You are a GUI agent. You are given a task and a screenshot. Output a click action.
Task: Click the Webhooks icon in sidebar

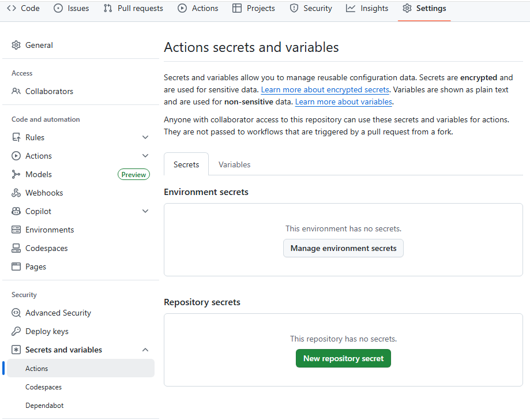click(16, 193)
